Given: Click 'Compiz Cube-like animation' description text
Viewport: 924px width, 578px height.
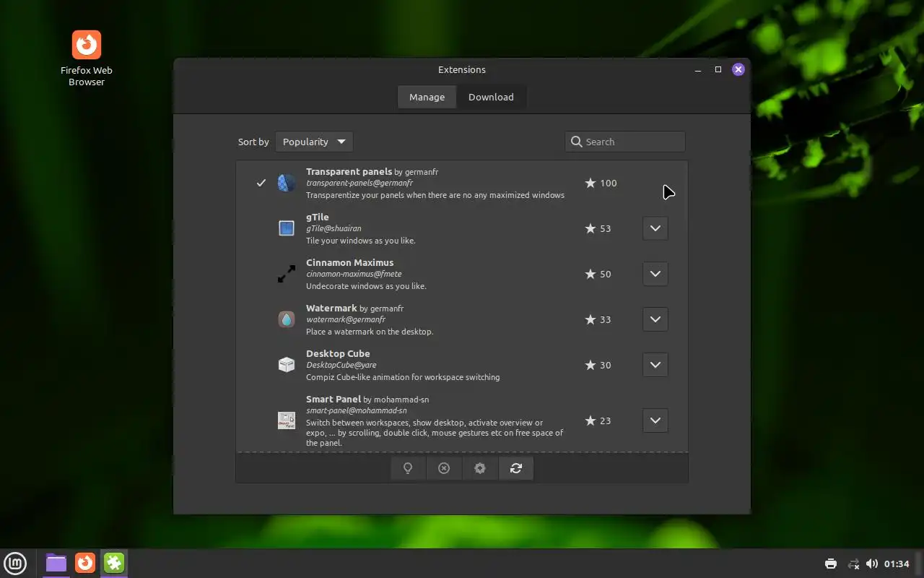Looking at the screenshot, I should (x=403, y=377).
